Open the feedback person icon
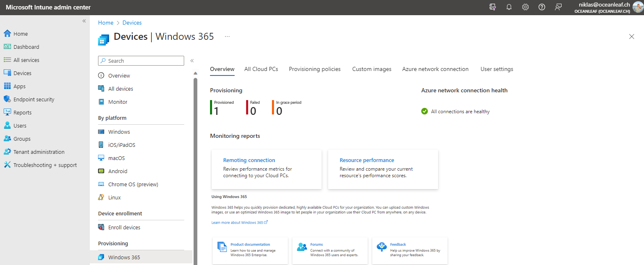This screenshot has width=644, height=265. tap(558, 7)
